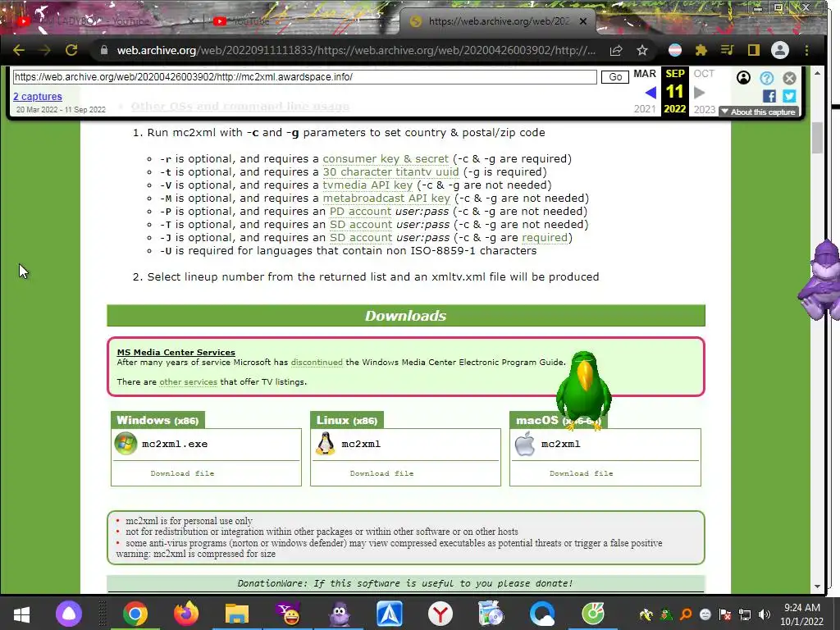
Task: Open the metabroadcast API key link
Action: [x=386, y=199]
